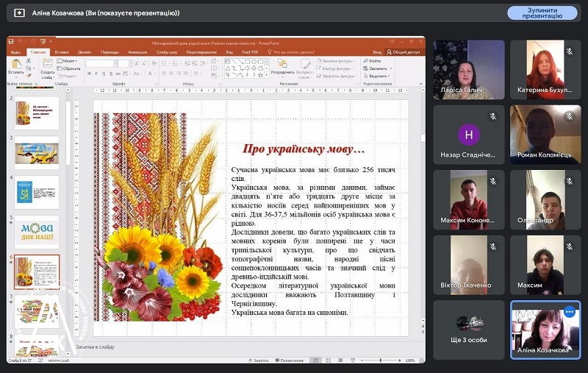588x373 pixels.
Task: Open the Слайд-шоу ribbon tab
Action: click(x=167, y=52)
